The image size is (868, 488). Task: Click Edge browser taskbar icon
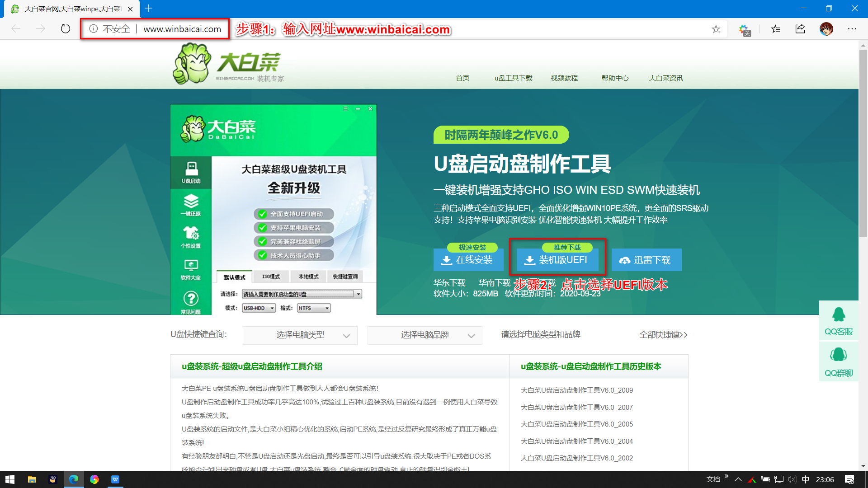74,479
